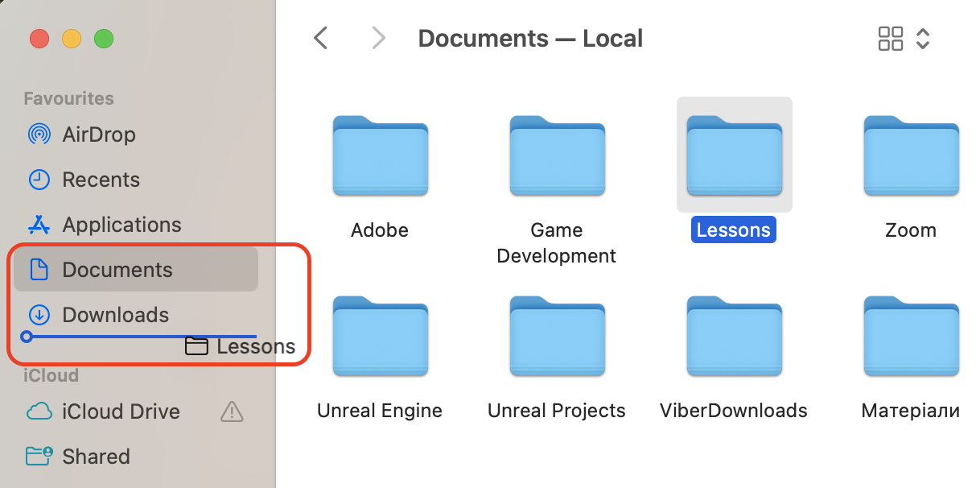Select the Adobe folder
Viewport: 980px width, 488px height.
click(379, 155)
